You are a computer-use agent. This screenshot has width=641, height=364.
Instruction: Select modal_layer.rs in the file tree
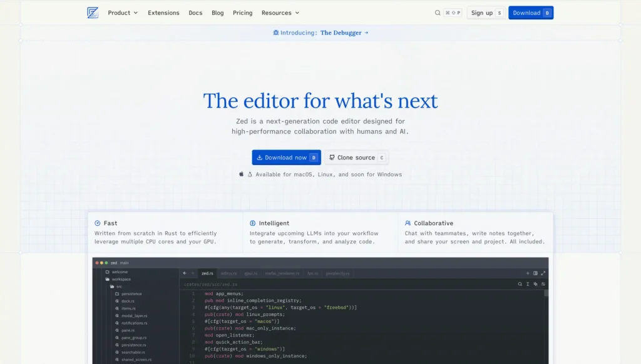point(134,316)
